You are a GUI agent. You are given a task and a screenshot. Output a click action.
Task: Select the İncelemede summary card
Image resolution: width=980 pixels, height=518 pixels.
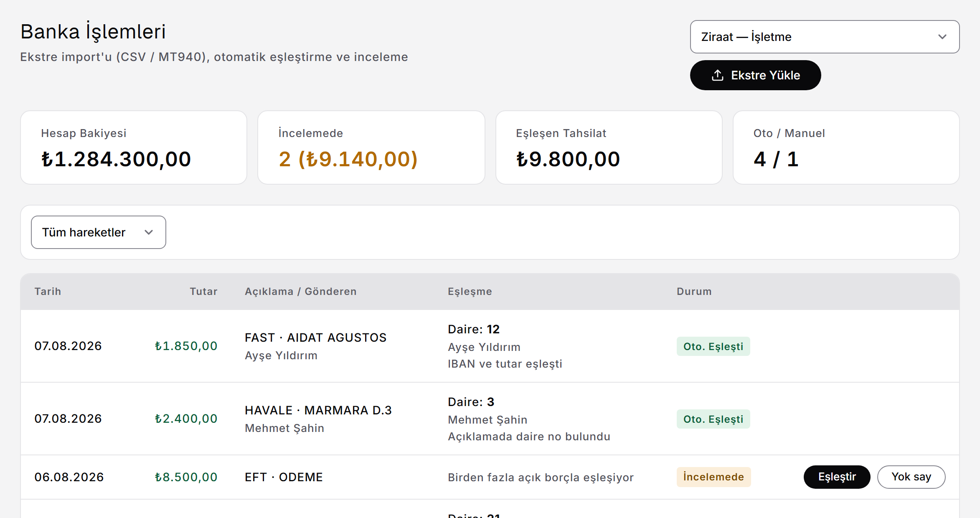tap(371, 147)
